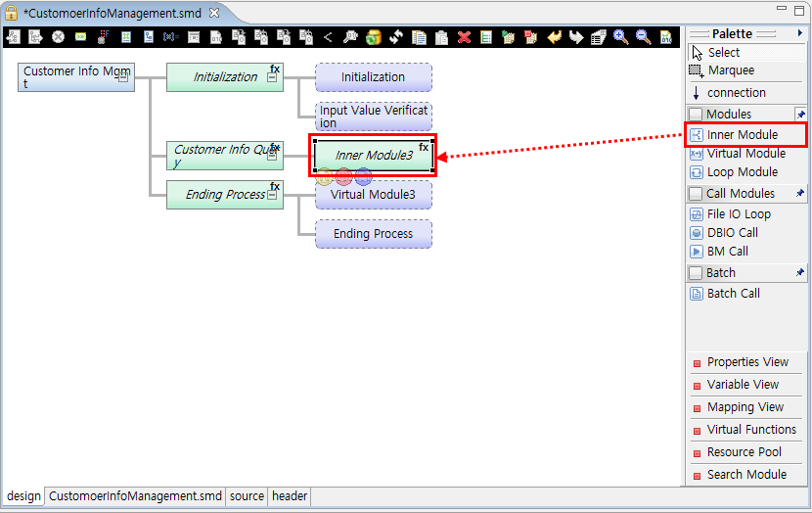Pick Virtual Module from the Palette
Screen dimensions: 812x513
tap(745, 154)
